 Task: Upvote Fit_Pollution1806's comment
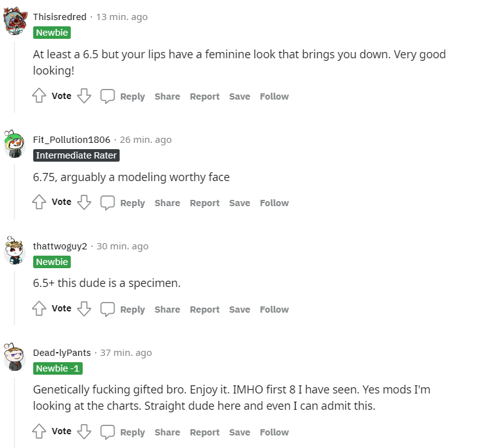coord(39,202)
